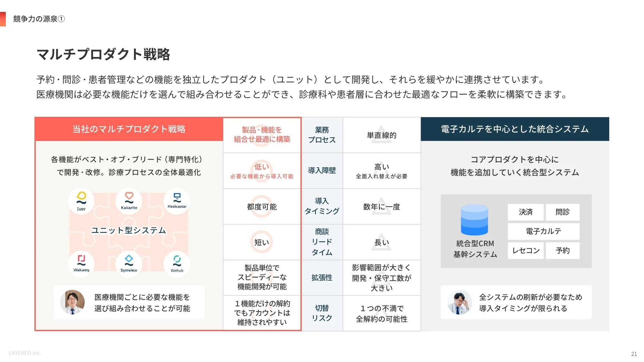Click the 製品・機能を組合せ最適に構築 cell
Viewport: 644px width, 362px height.
262,135
